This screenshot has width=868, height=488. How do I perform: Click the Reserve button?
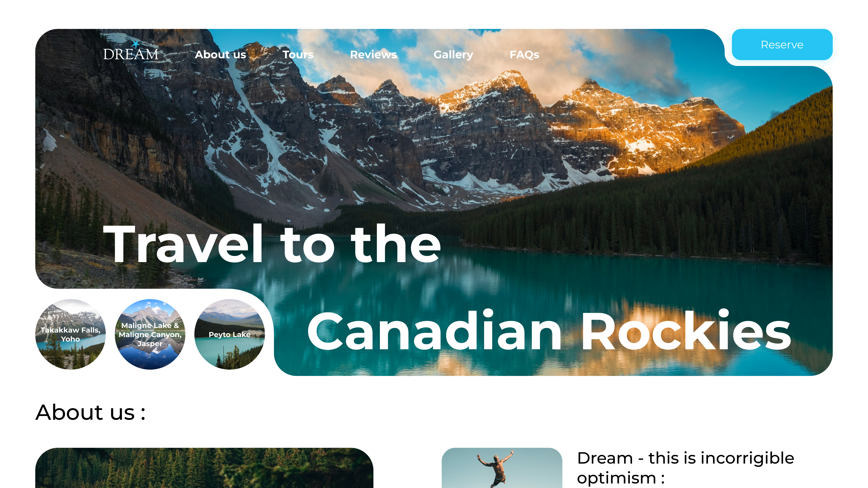782,45
